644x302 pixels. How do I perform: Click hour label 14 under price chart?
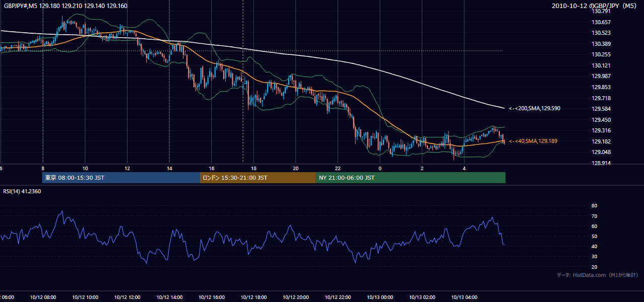point(169,168)
